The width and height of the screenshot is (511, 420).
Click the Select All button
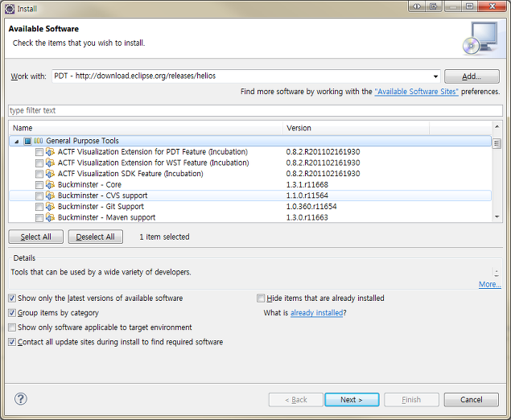(x=36, y=237)
